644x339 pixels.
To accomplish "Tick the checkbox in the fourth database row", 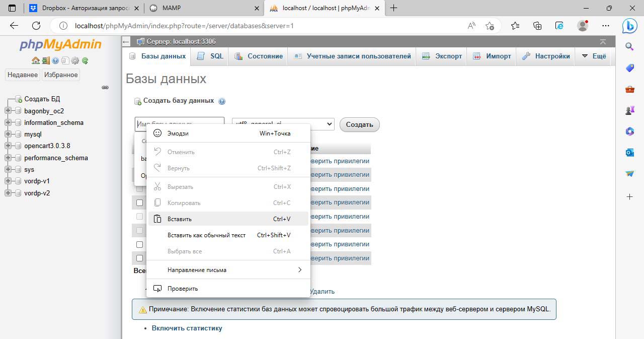I will (140, 202).
